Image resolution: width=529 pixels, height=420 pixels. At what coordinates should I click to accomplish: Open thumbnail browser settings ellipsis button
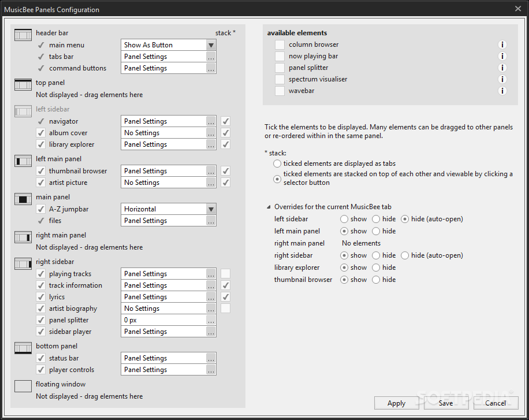coord(211,171)
